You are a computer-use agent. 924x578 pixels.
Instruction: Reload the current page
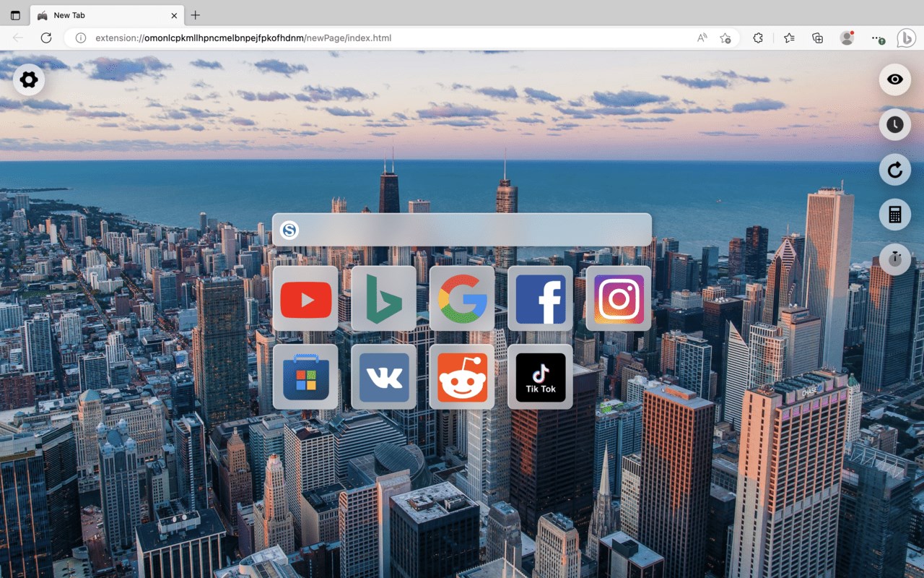[x=45, y=38]
